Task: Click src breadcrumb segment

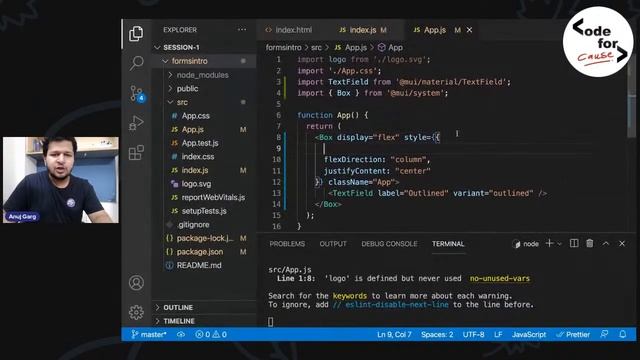Action: pyautogui.click(x=316, y=47)
